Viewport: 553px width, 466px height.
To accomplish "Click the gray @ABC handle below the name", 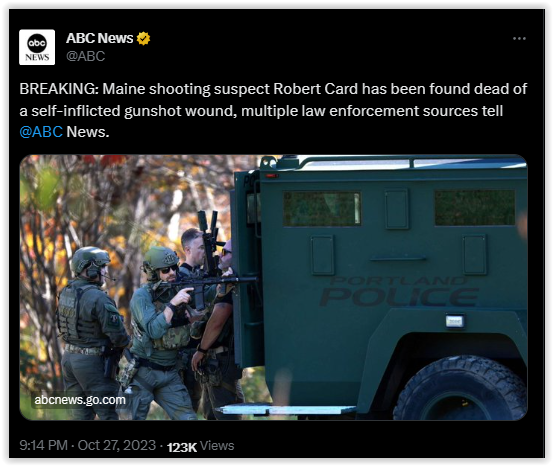I will (86, 56).
